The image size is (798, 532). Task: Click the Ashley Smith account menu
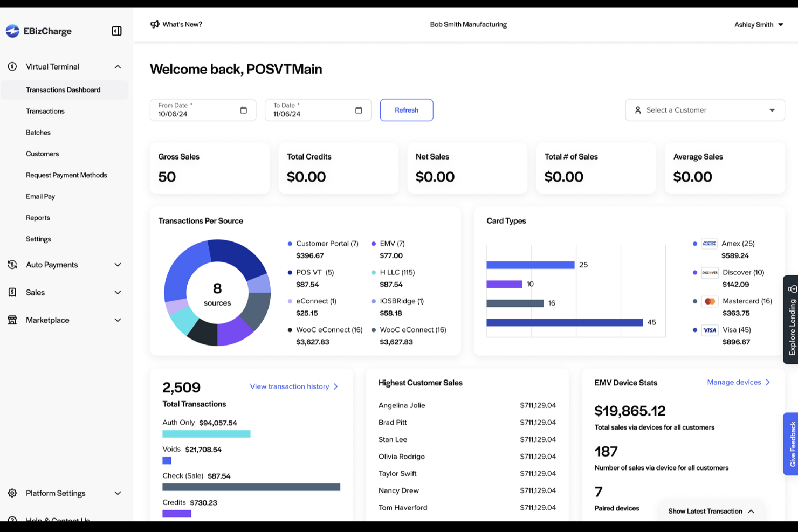tap(758, 24)
